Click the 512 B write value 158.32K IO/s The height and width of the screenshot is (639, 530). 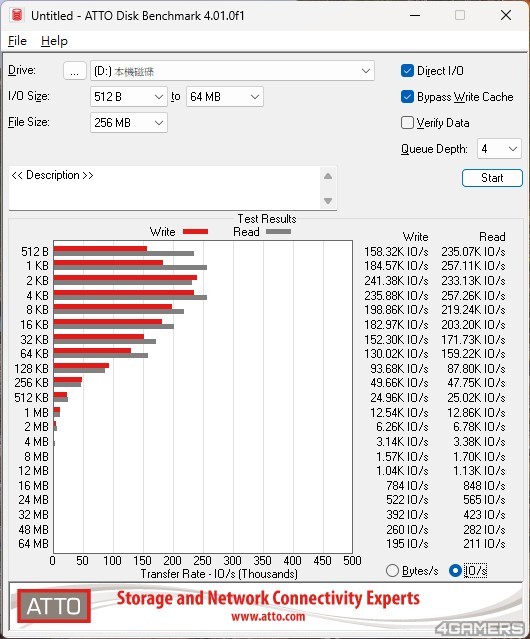[x=396, y=252]
